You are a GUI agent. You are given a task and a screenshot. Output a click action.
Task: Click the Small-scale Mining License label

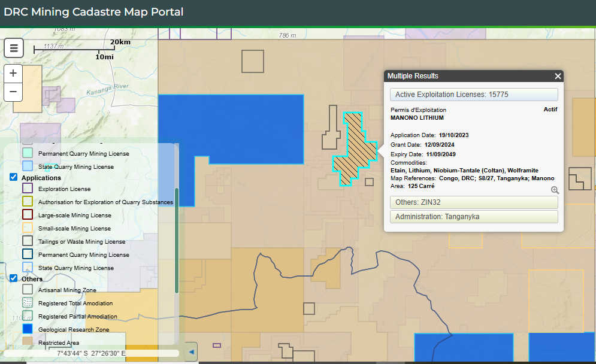pos(74,228)
